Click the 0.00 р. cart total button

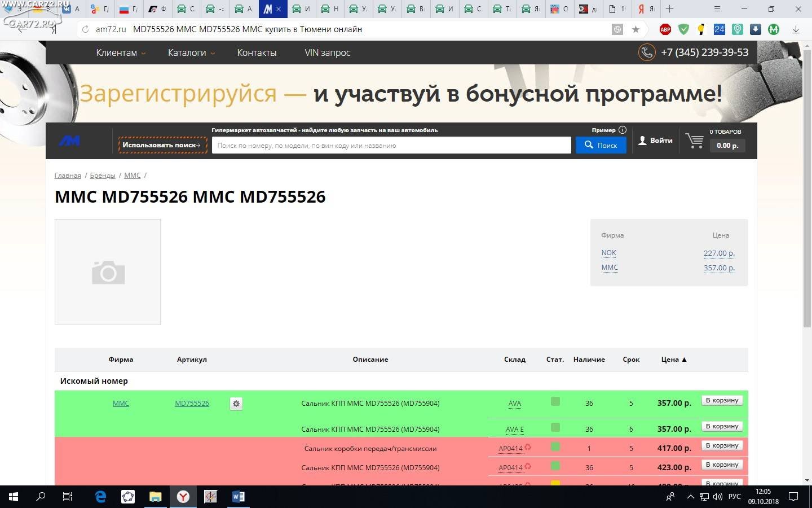coord(727,145)
